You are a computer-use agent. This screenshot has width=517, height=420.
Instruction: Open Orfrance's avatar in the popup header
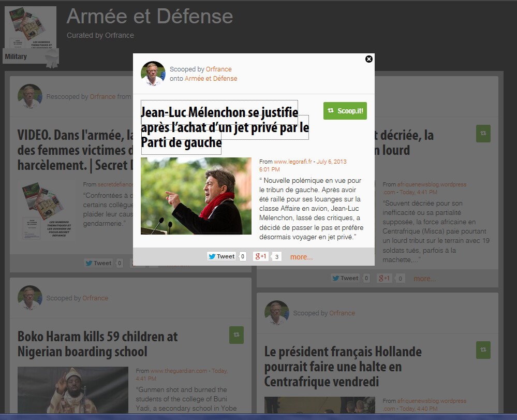(153, 74)
